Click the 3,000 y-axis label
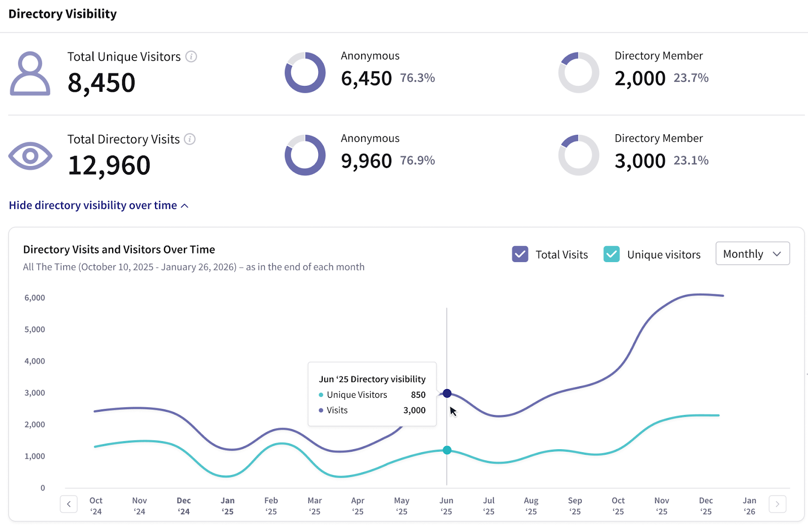The width and height of the screenshot is (808, 532). pyautogui.click(x=35, y=393)
